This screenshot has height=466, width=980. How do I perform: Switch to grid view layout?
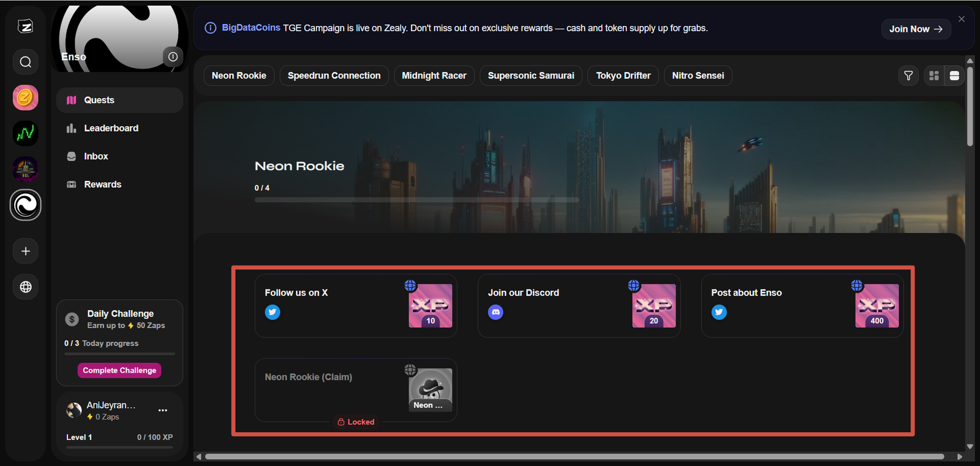[x=934, y=75]
